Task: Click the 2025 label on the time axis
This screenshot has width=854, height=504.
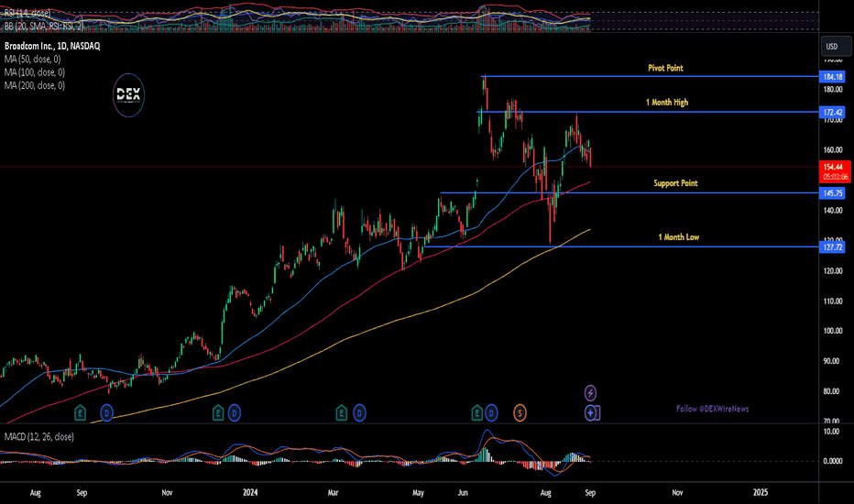Action: pyautogui.click(x=761, y=493)
